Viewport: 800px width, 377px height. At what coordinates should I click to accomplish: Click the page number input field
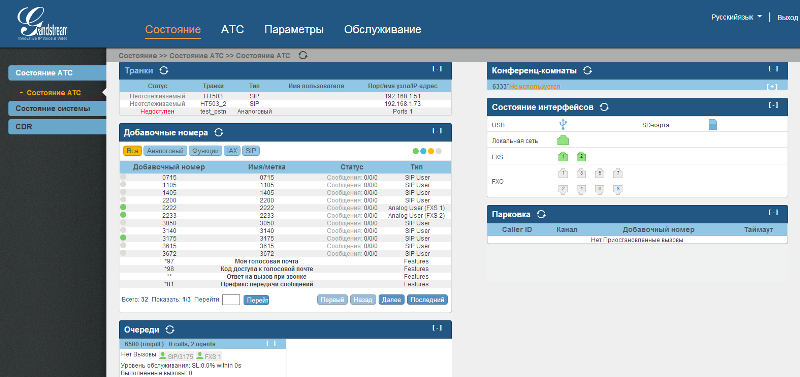click(x=231, y=300)
